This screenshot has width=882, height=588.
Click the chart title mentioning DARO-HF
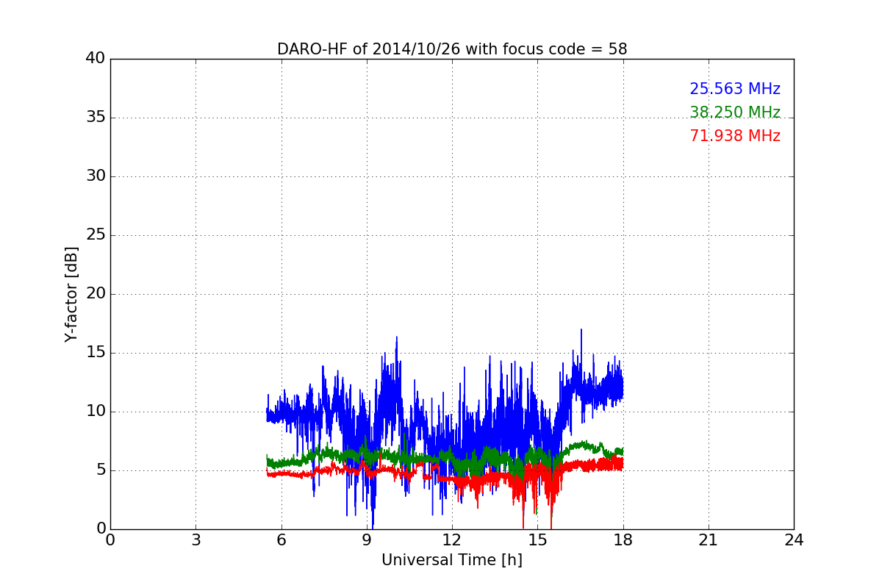click(x=452, y=49)
